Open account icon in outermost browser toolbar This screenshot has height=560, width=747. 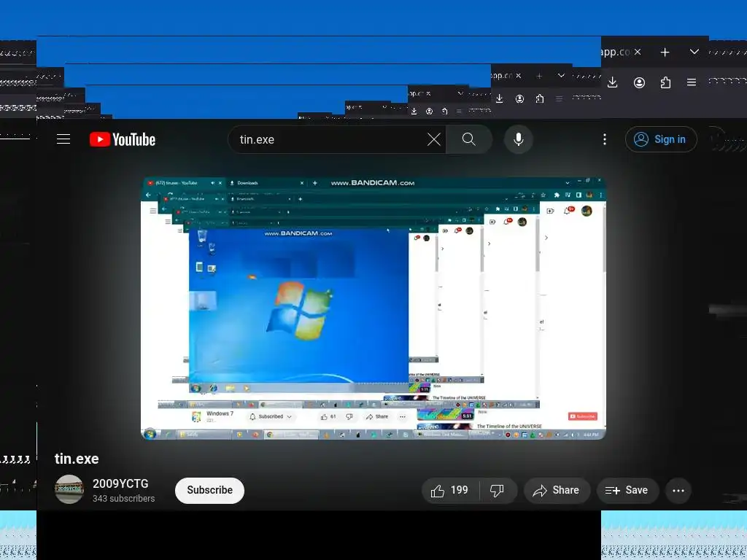(639, 82)
